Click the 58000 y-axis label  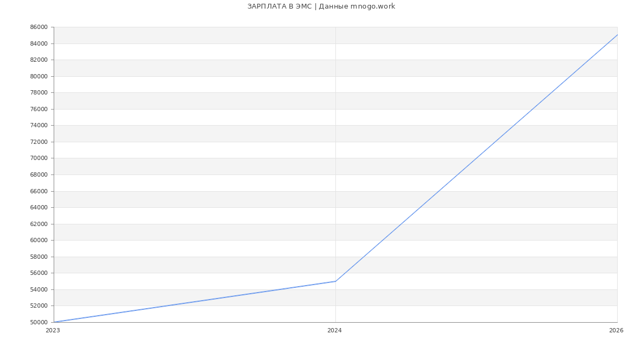[x=39, y=257]
